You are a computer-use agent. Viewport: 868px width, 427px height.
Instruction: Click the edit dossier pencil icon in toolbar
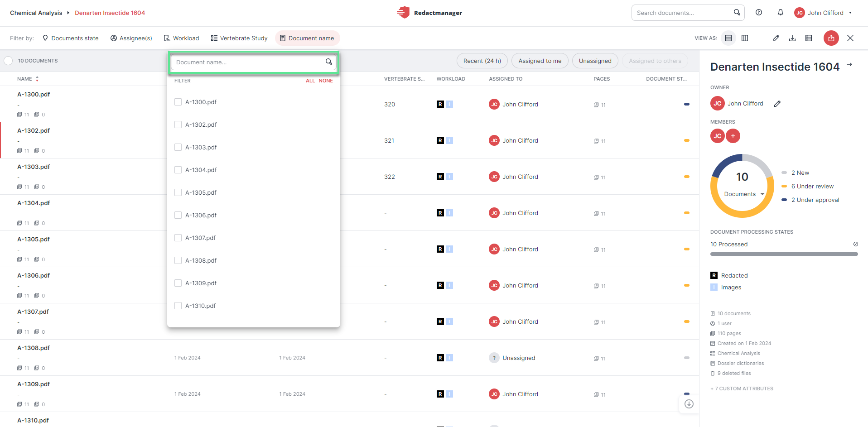coord(776,38)
